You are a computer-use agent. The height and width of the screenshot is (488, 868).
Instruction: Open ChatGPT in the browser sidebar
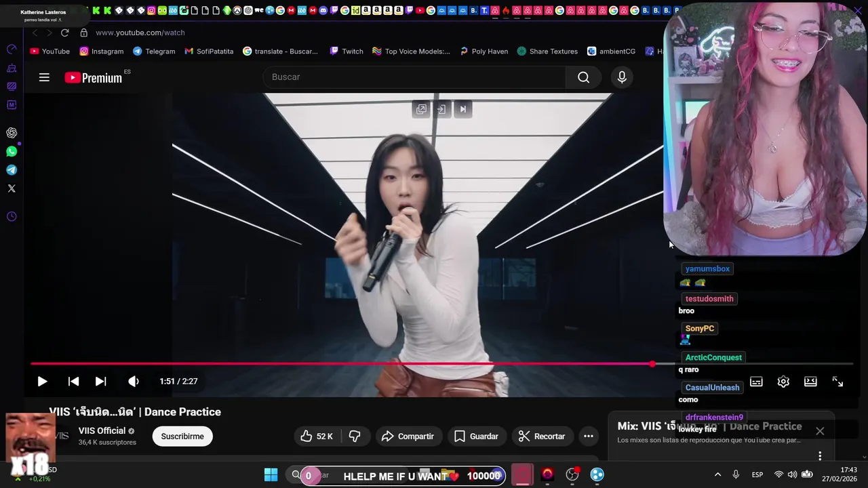[x=12, y=133]
